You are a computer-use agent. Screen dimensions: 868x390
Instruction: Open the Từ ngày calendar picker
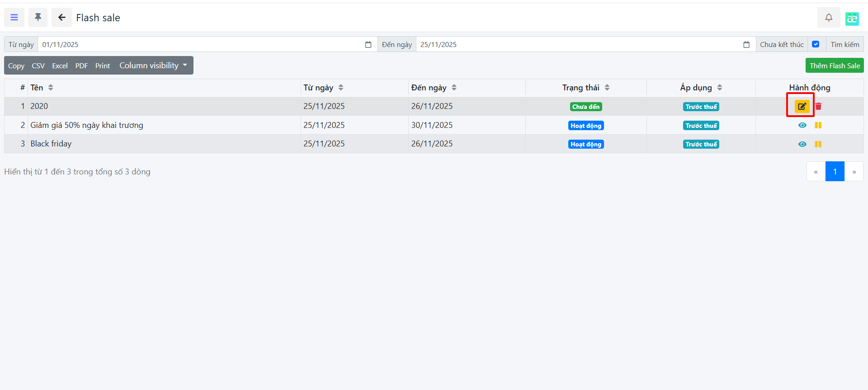(368, 45)
